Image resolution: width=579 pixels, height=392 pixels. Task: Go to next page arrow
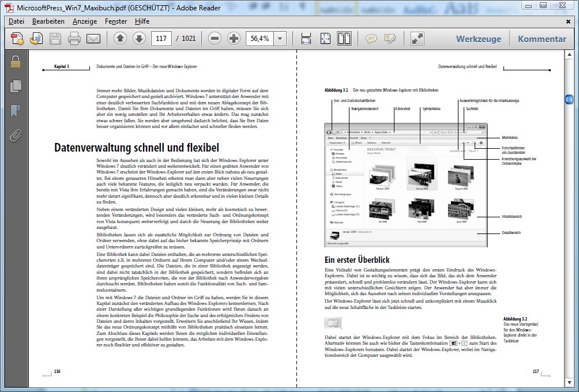tap(139, 39)
